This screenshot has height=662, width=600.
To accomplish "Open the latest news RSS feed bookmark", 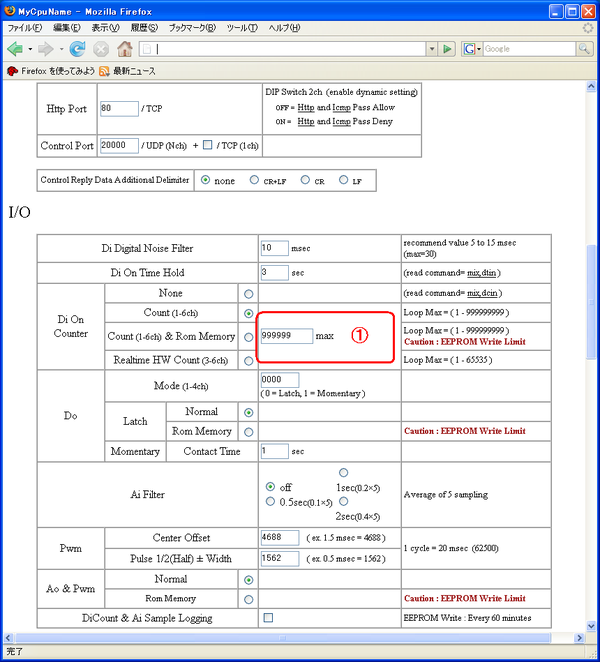I will pos(127,71).
